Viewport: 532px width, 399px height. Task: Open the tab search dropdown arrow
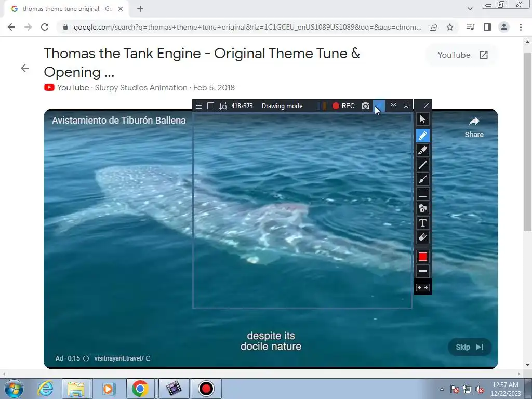click(x=470, y=9)
